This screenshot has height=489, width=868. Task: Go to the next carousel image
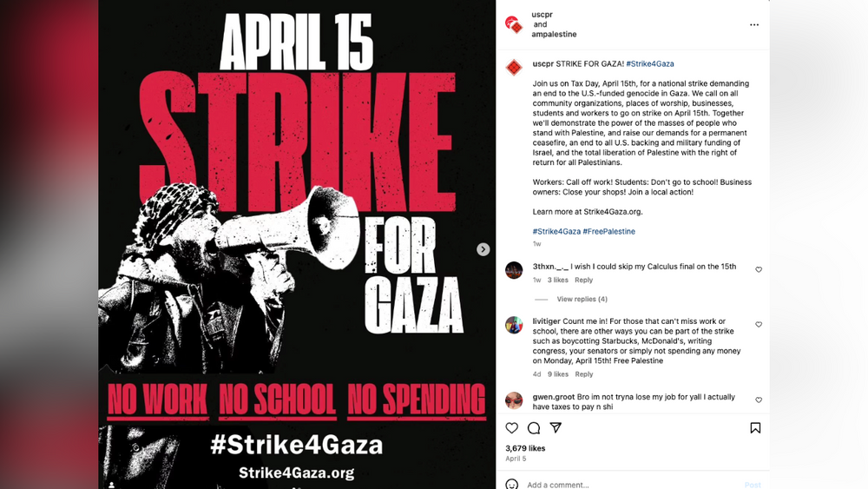click(483, 249)
